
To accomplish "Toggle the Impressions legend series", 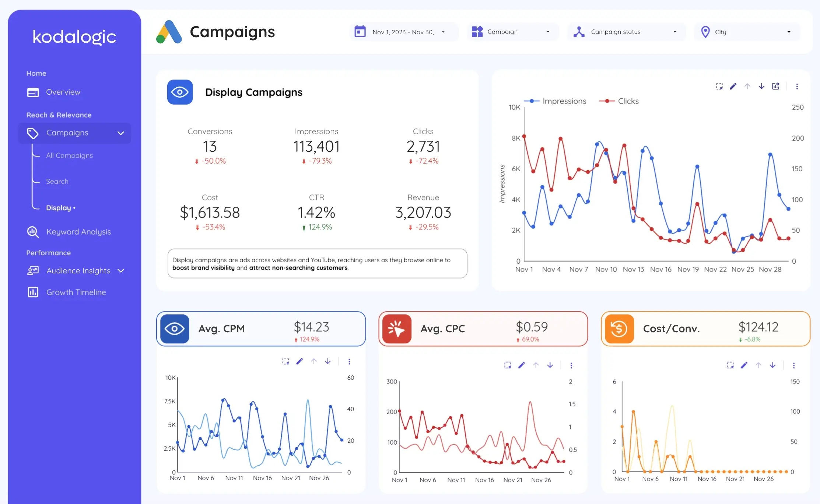I will tap(555, 101).
